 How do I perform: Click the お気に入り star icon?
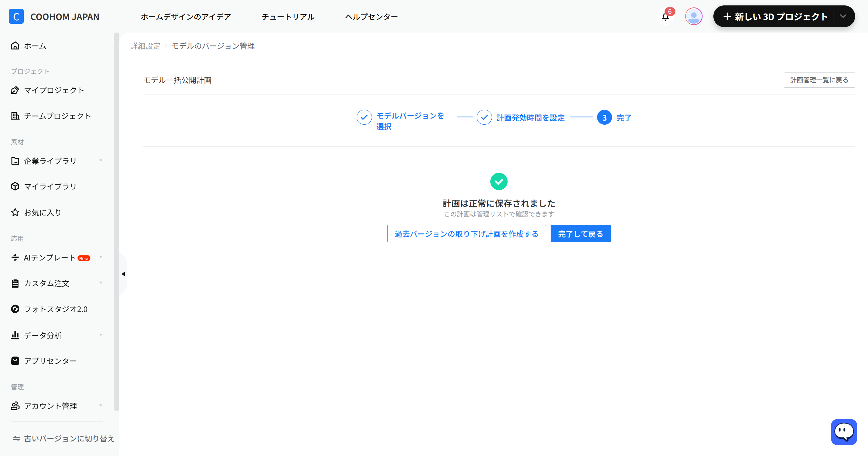[15, 212]
